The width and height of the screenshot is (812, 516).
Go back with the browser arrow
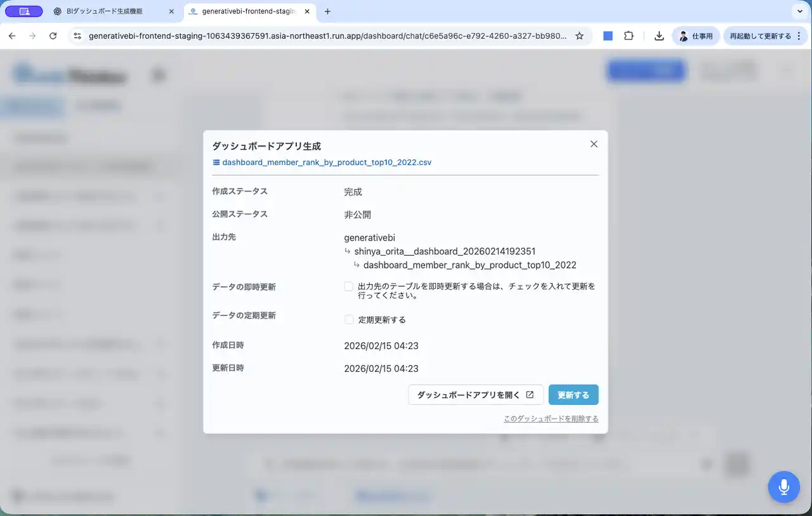pos(12,36)
